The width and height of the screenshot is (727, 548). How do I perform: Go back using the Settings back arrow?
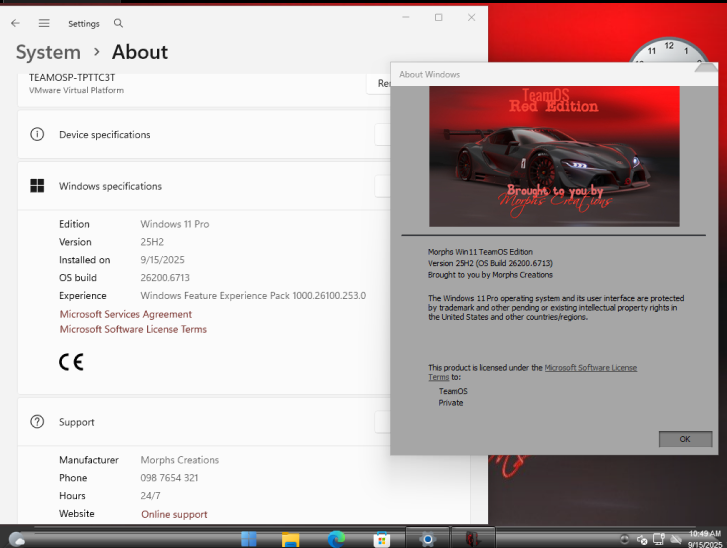15,23
